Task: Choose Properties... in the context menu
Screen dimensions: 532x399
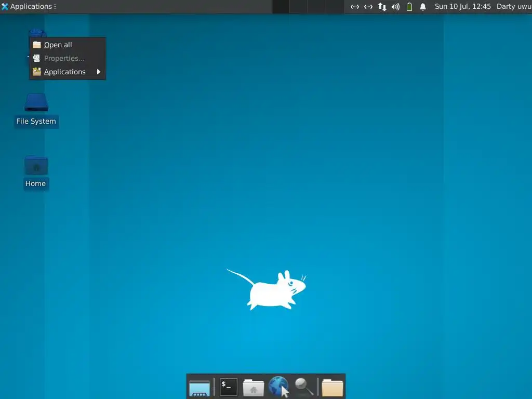Action: tap(68, 58)
